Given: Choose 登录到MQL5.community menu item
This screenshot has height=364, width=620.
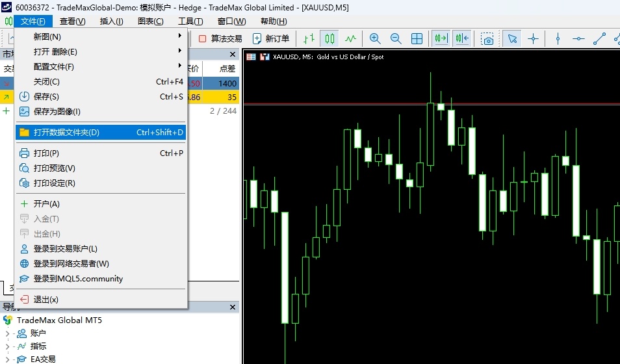Looking at the screenshot, I should pyautogui.click(x=101, y=279).
